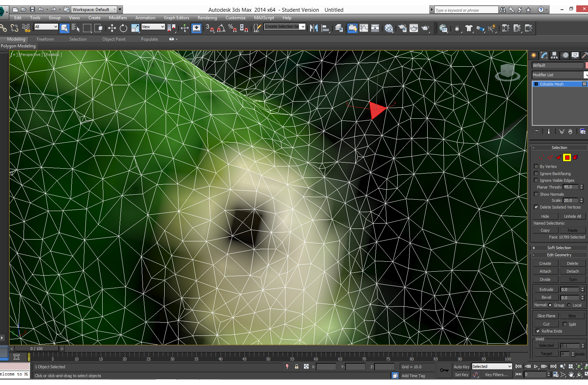
Task: Click the object color swatch beside name
Action: pos(586,65)
